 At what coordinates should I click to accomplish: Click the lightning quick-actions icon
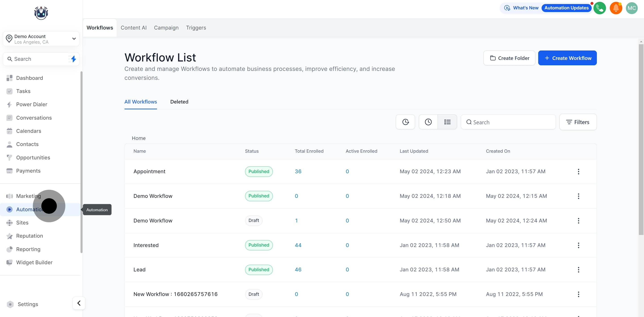point(73,59)
